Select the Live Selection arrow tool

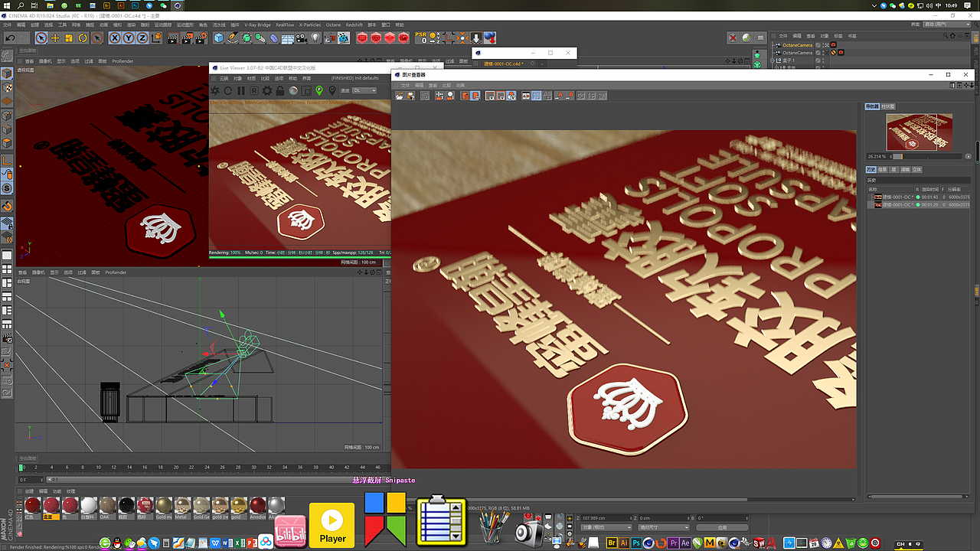point(41,37)
